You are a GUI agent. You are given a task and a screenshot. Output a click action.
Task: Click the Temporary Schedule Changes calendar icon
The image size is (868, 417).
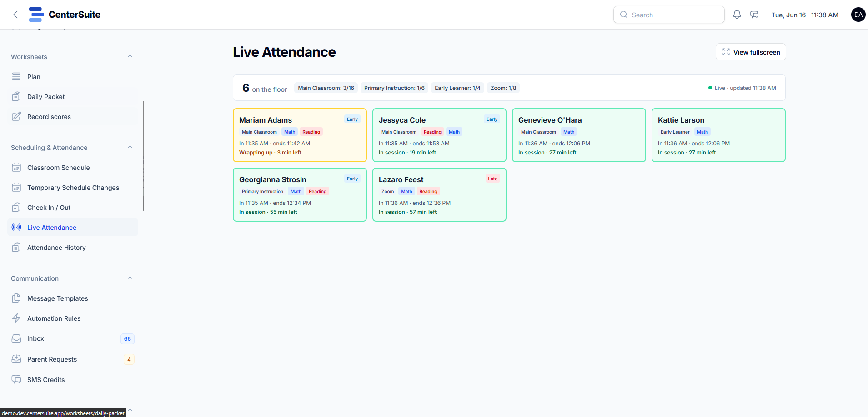coord(16,187)
